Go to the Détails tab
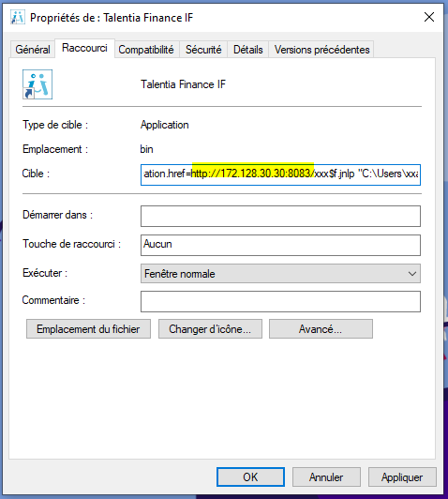The height and width of the screenshot is (499, 448). tap(248, 50)
